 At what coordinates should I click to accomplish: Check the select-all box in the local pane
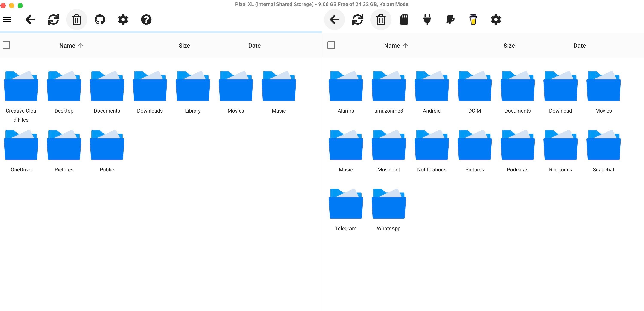7,45
